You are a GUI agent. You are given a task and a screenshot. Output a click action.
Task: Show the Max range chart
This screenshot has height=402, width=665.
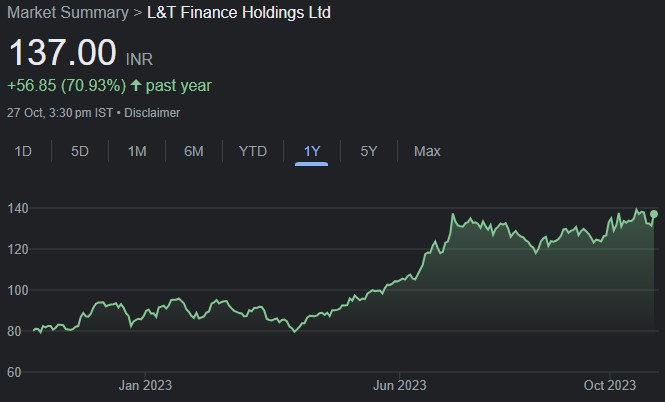[427, 151]
